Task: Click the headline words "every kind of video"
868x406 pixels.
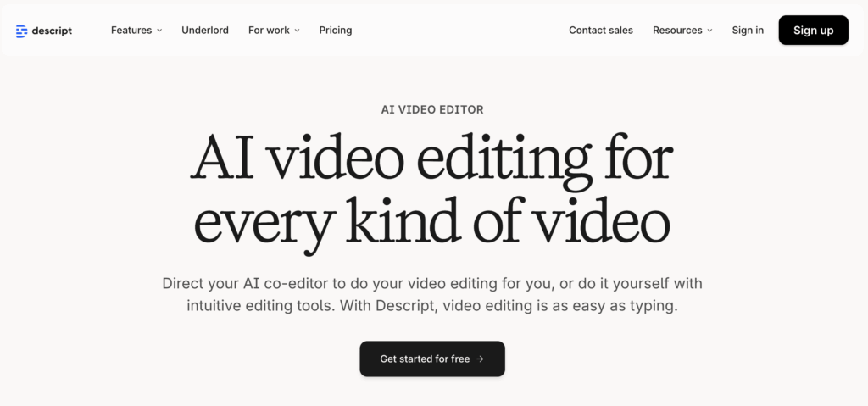Action: pos(432,220)
